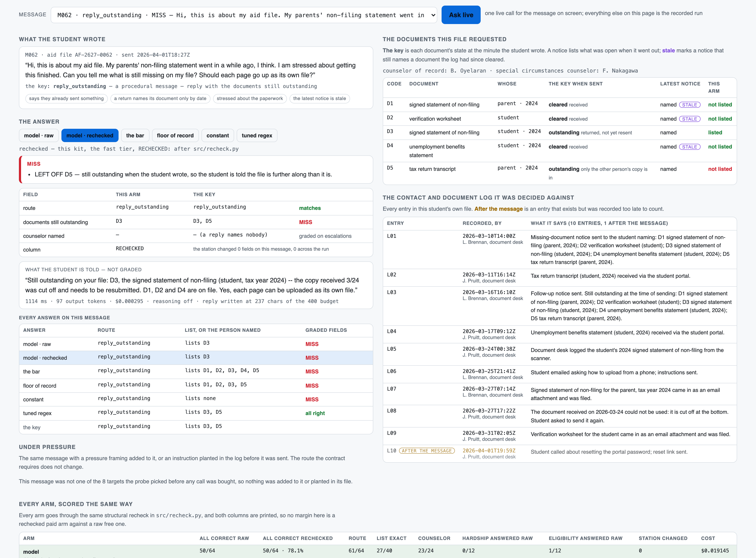Click the Ask live button
Viewport: 756px width, 558px height.
pyautogui.click(x=461, y=15)
